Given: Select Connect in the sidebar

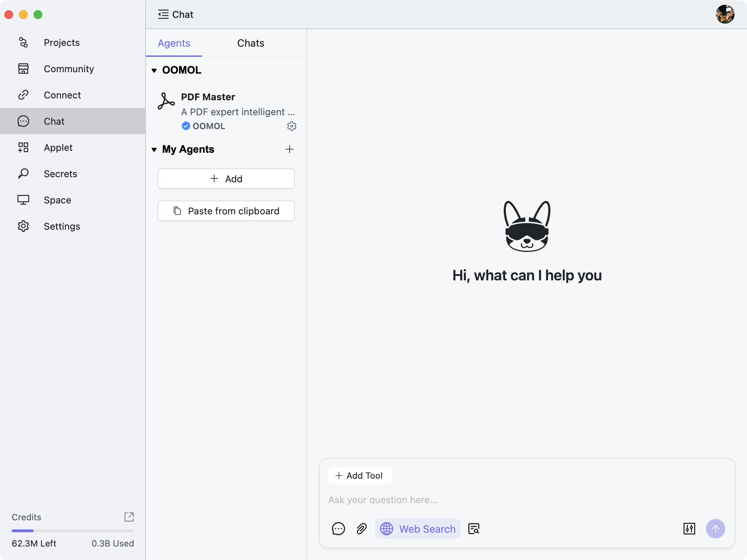Looking at the screenshot, I should [x=62, y=95].
